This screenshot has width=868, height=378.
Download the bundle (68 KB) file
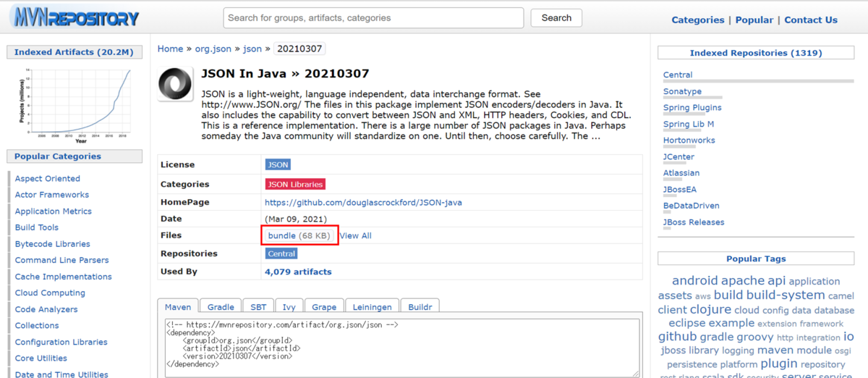click(299, 235)
